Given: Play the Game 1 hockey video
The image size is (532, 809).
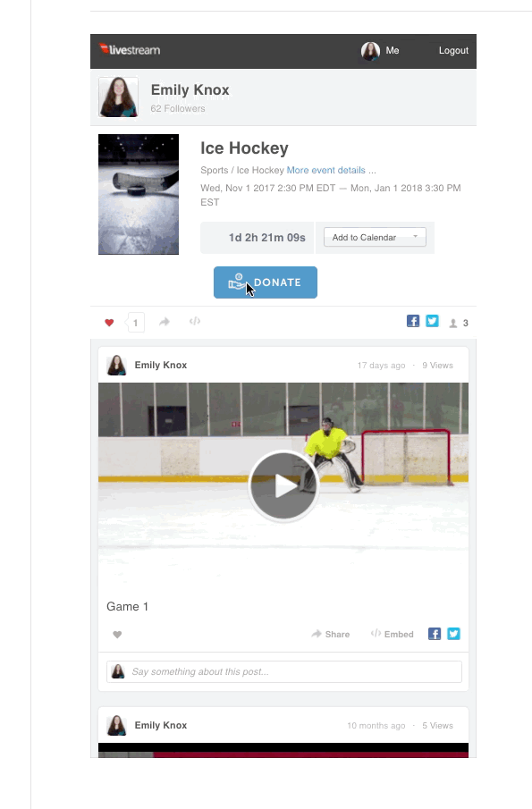Looking at the screenshot, I should point(283,485).
